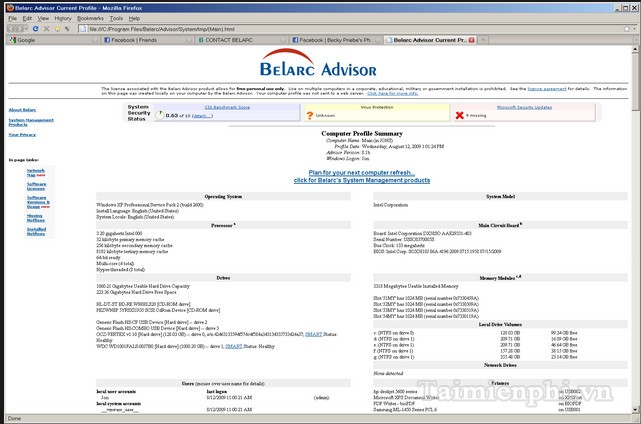Screen dimensions: 641x424
Task: Open the History menu
Action: (63, 18)
